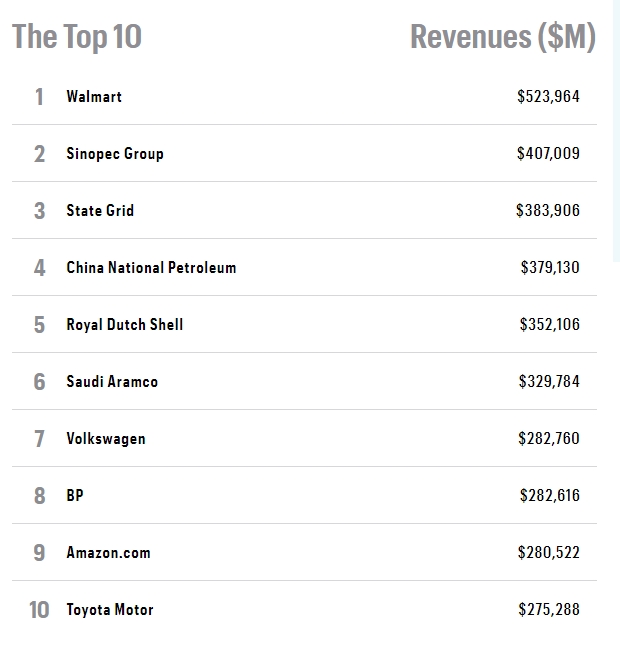Open the Amazon.com entry

[108, 553]
